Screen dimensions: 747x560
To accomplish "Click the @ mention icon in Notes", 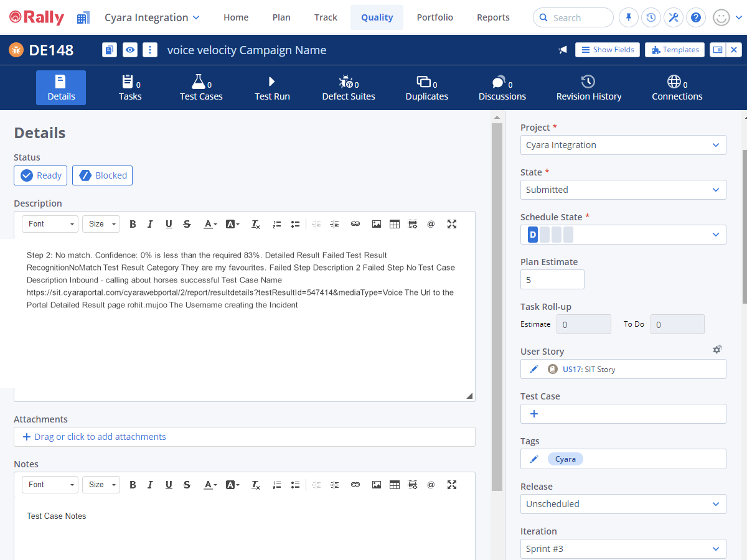I will pyautogui.click(x=431, y=485).
